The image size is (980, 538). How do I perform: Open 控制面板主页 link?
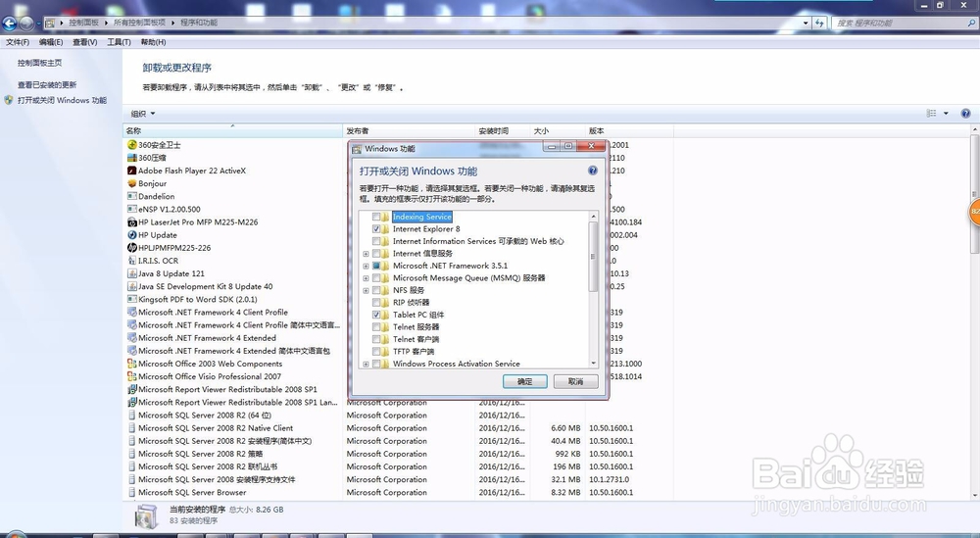[39, 63]
